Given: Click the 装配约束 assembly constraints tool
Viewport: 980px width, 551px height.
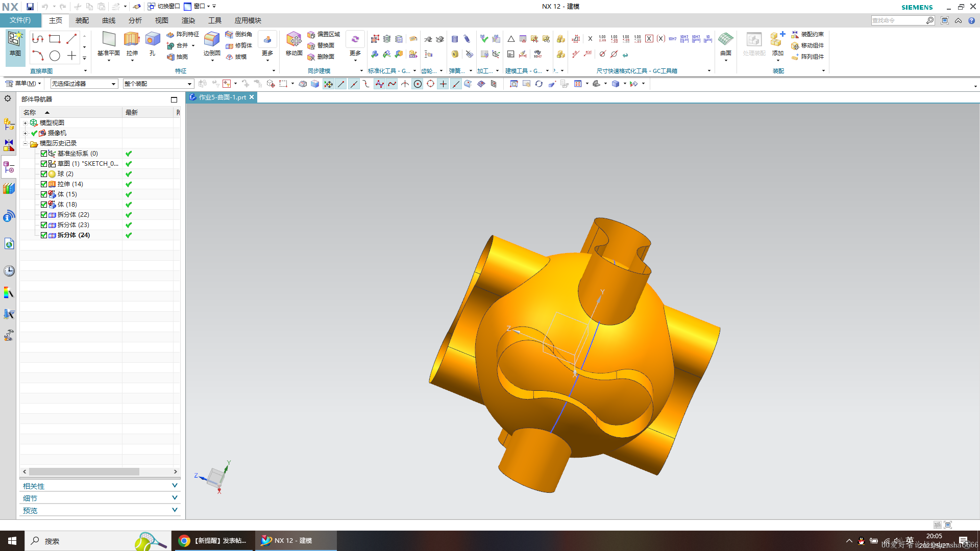Looking at the screenshot, I should (x=807, y=34).
